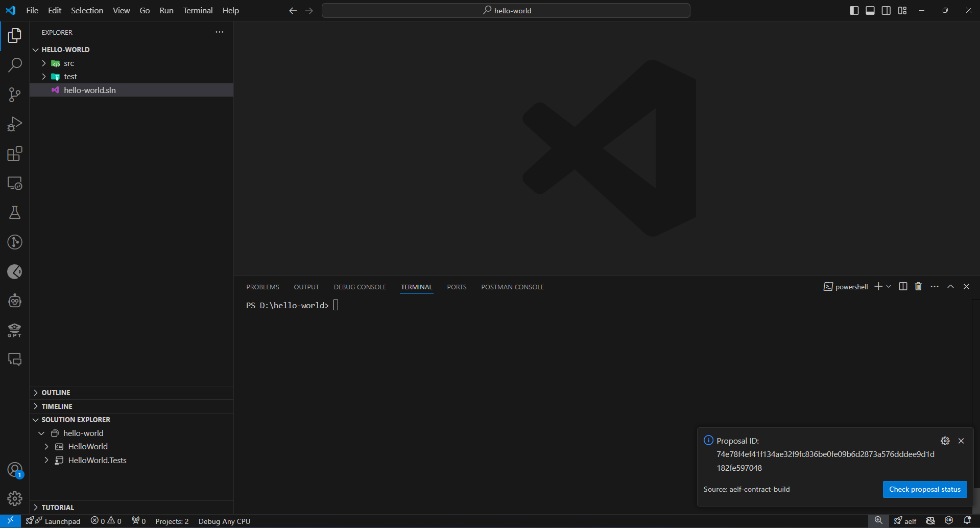Open Explorer views and more actions
Screen dimensions: 980x528
point(220,32)
